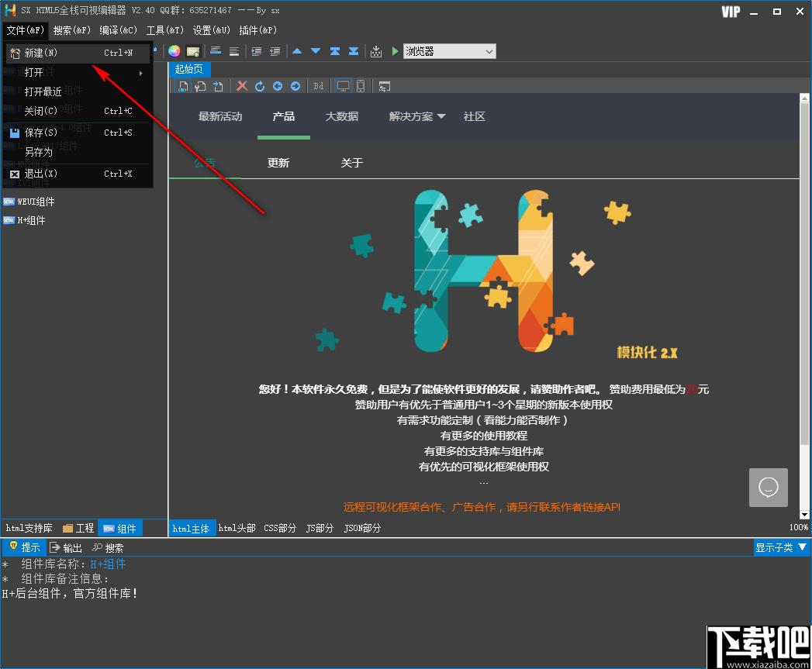Switch to JSON部分 tab
The image size is (812, 669).
[x=362, y=528]
